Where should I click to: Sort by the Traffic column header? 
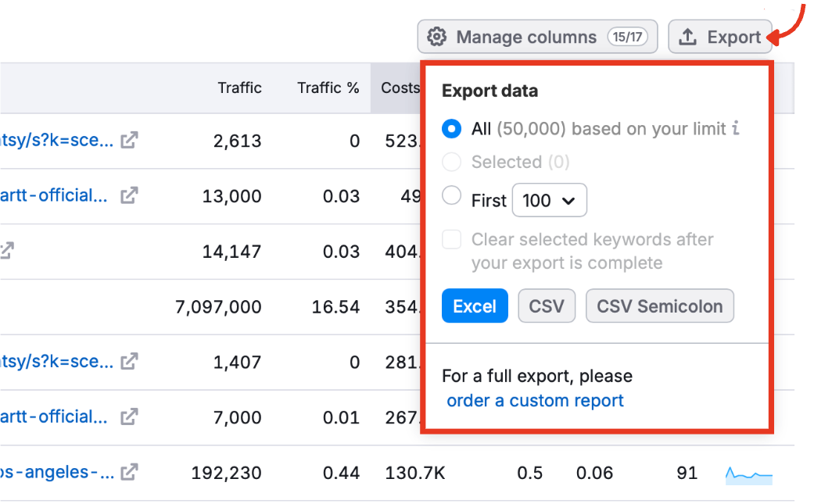(x=239, y=88)
